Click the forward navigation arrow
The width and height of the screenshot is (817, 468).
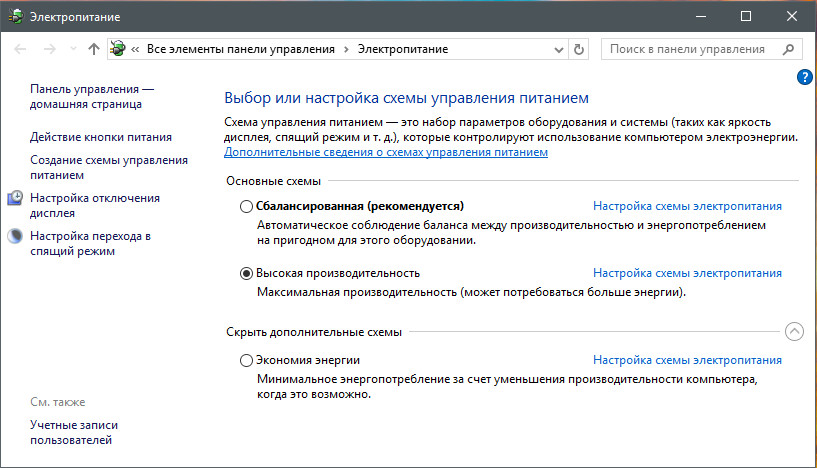click(x=49, y=49)
